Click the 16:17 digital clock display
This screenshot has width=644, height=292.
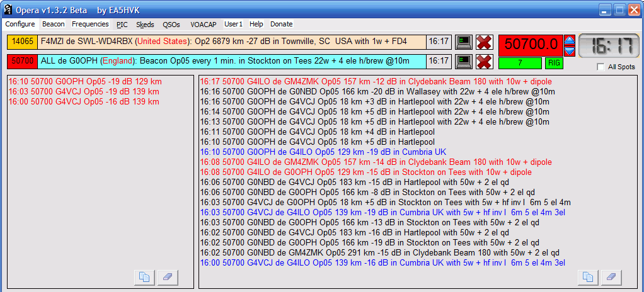(x=609, y=45)
